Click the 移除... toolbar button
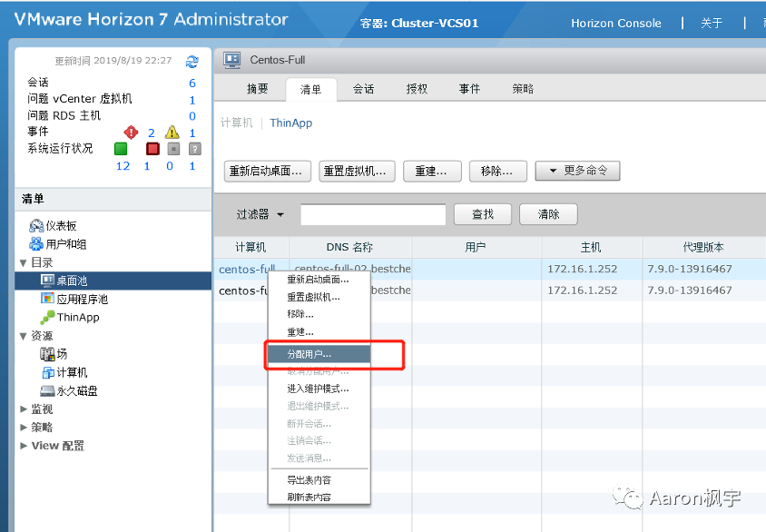Screen dimensions: 766x532 [497, 172]
